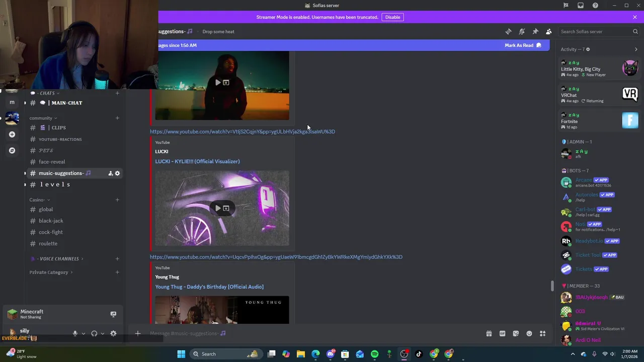Collapse the Casino category
The height and width of the screenshot is (362, 644).
point(39,200)
